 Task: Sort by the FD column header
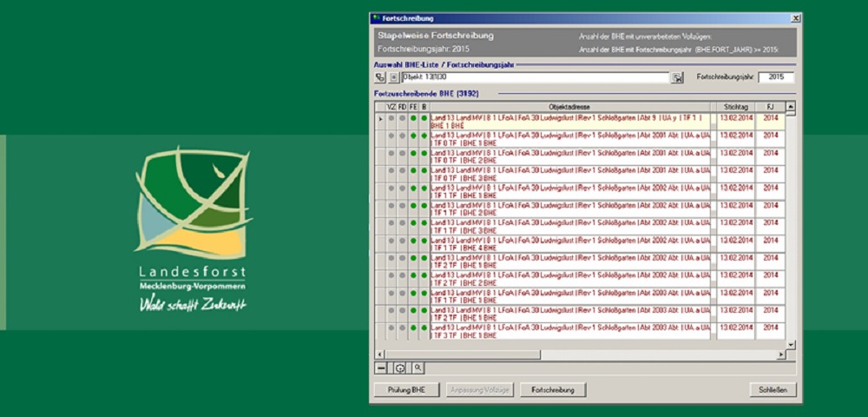click(403, 107)
